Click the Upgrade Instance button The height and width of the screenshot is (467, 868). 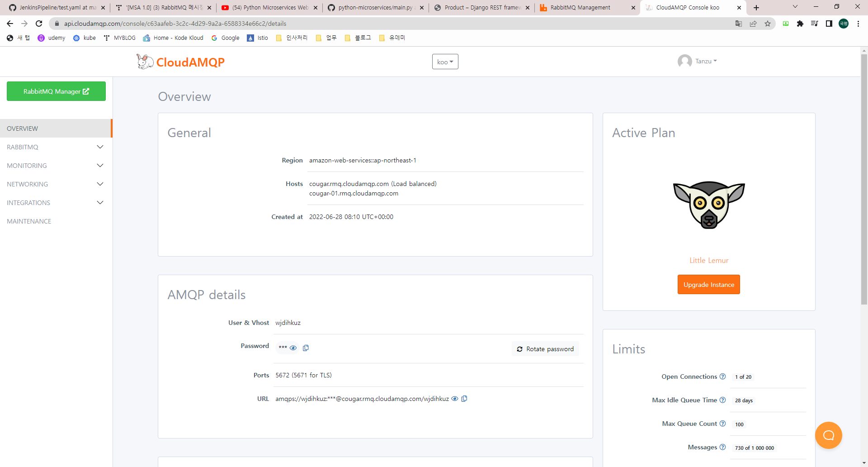pyautogui.click(x=708, y=285)
